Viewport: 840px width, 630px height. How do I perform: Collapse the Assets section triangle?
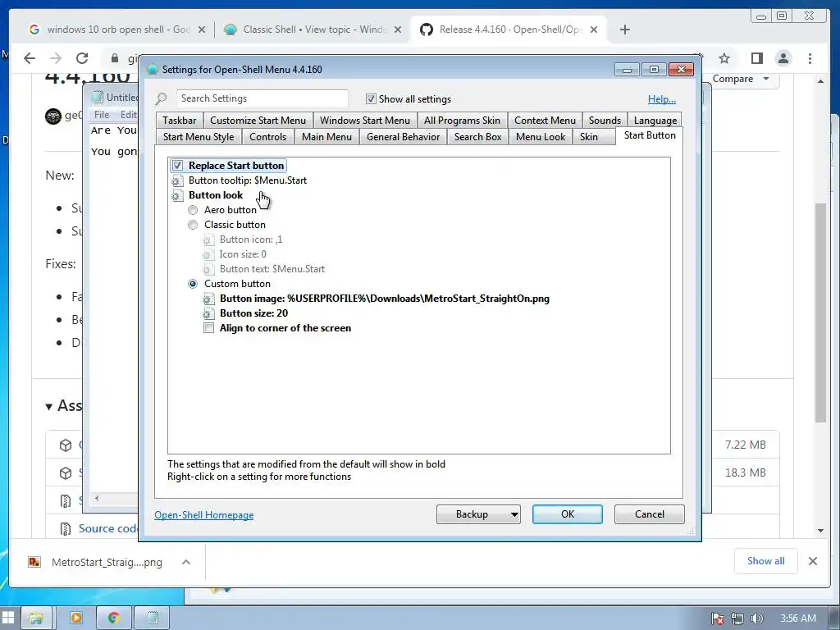[x=48, y=407]
